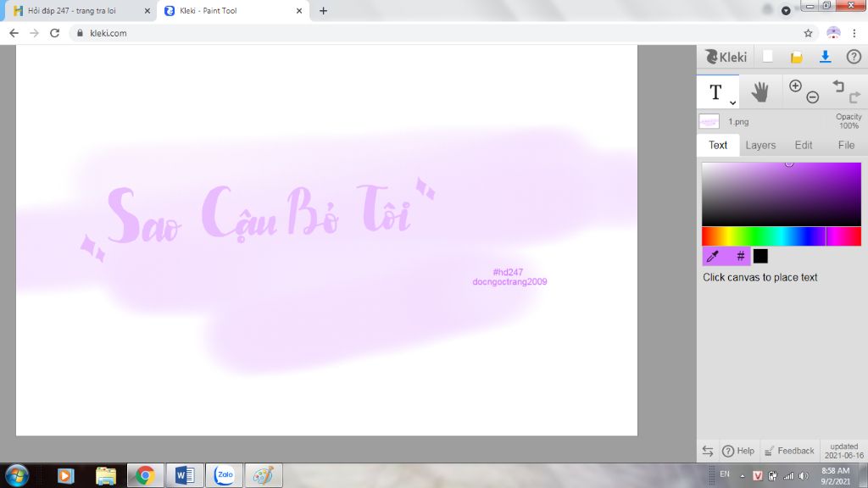
Task: Open the Chrome profile avatar
Action: 833,33
